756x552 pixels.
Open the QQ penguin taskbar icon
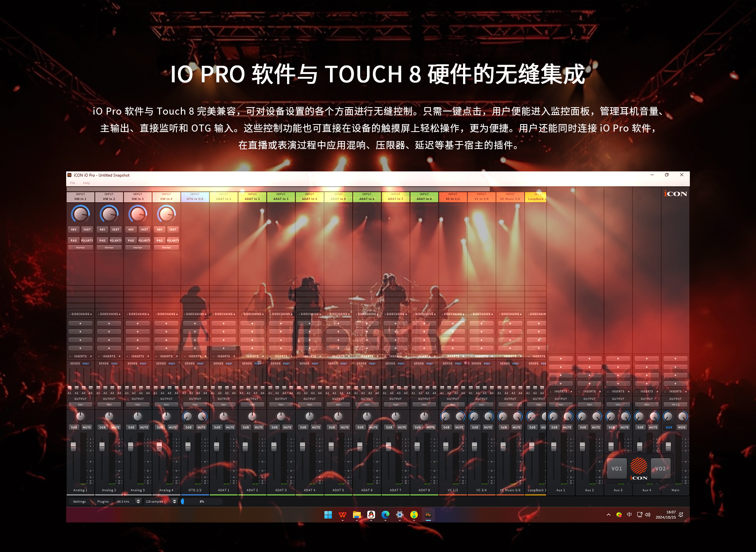[x=371, y=515]
